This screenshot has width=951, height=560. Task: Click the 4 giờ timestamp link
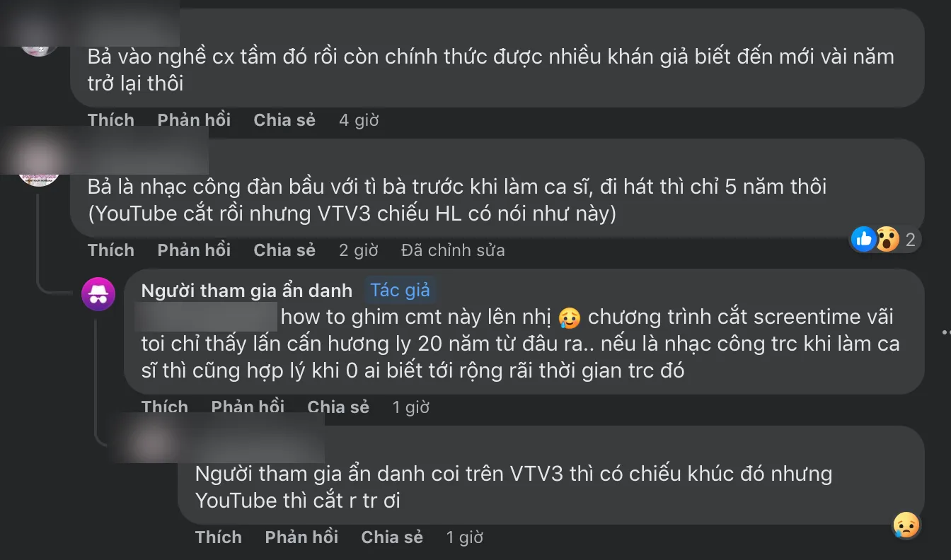tap(359, 120)
